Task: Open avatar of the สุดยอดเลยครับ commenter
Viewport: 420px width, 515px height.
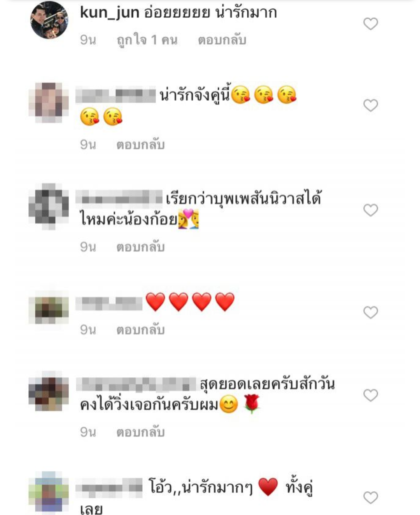Action: pos(49,393)
